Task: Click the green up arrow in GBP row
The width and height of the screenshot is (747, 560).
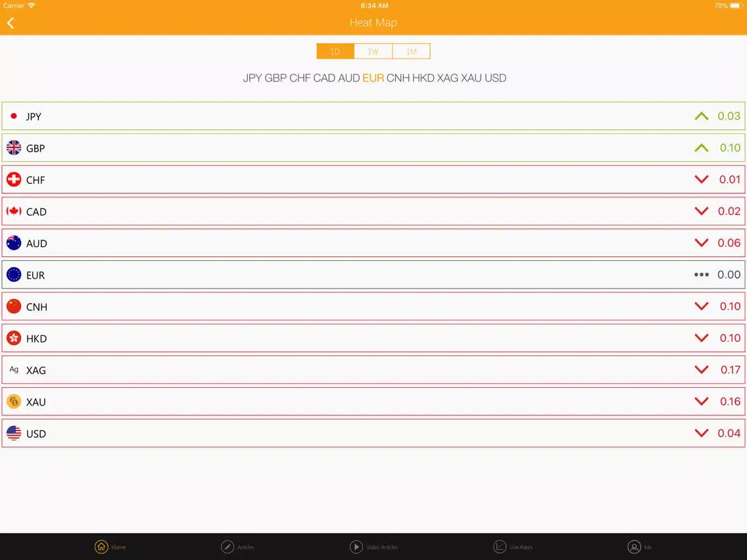Action: point(701,148)
